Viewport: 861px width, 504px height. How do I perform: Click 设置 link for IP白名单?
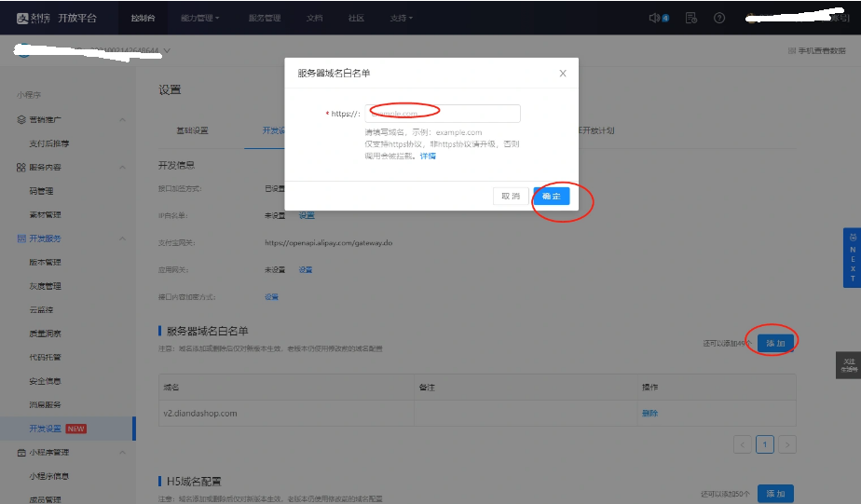[307, 215]
